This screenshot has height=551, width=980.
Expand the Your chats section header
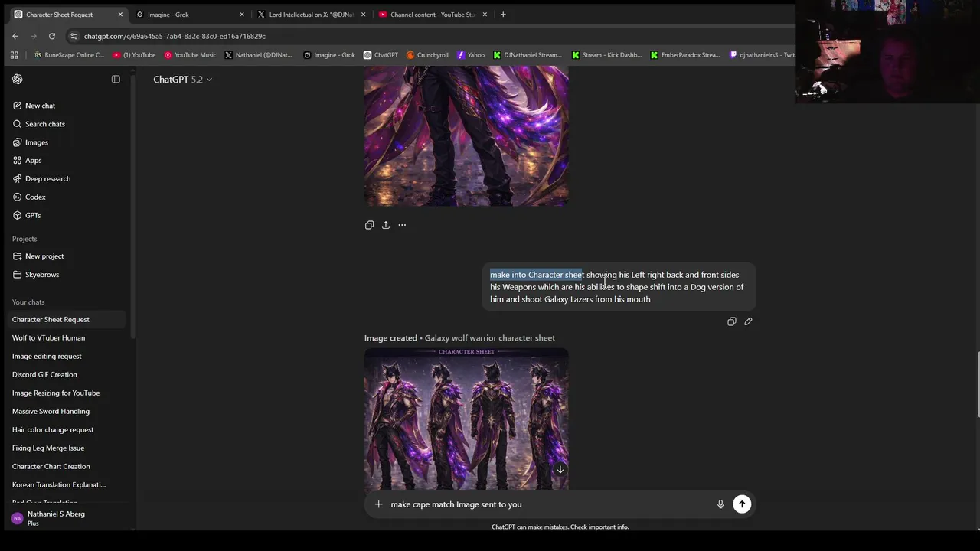tap(28, 302)
